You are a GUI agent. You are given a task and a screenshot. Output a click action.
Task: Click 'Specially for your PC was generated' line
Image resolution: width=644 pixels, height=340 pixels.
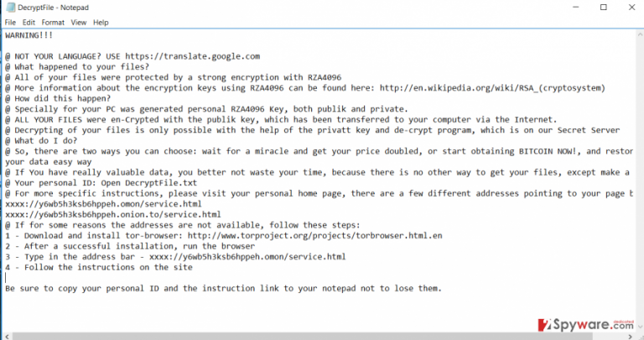click(x=206, y=109)
